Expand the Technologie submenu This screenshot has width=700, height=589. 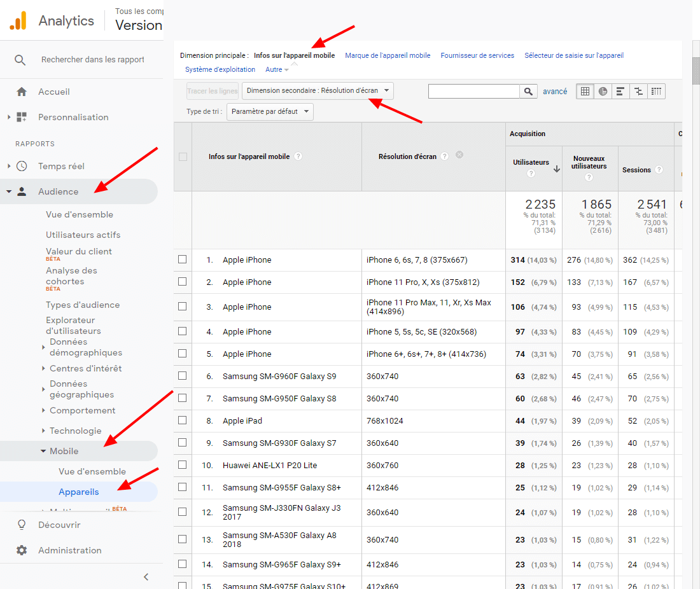pyautogui.click(x=43, y=431)
